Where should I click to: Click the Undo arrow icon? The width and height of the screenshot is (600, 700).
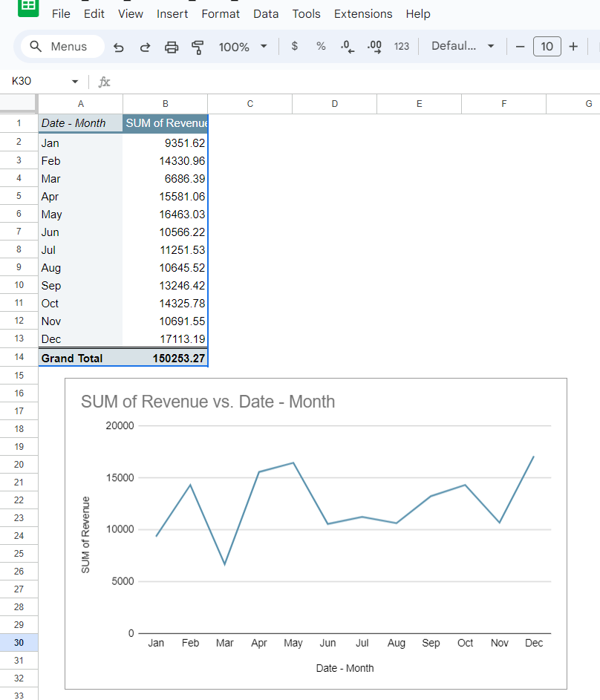(118, 47)
